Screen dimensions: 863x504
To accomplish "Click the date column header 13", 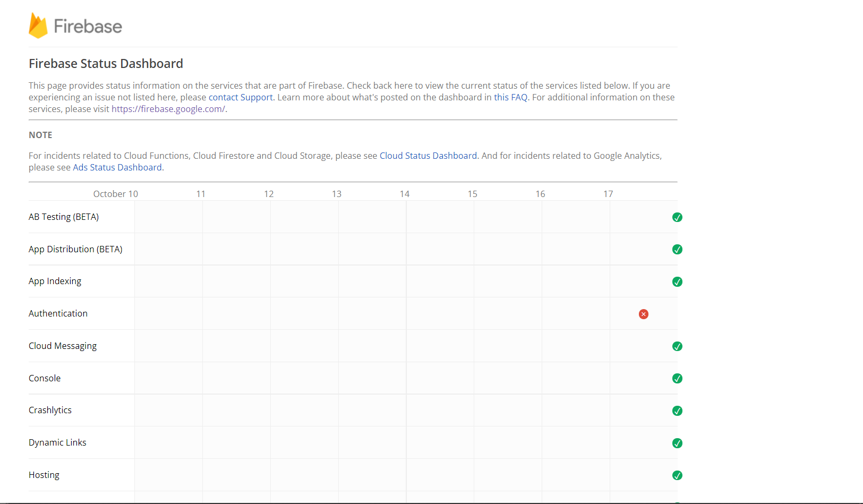I will pyautogui.click(x=337, y=194).
